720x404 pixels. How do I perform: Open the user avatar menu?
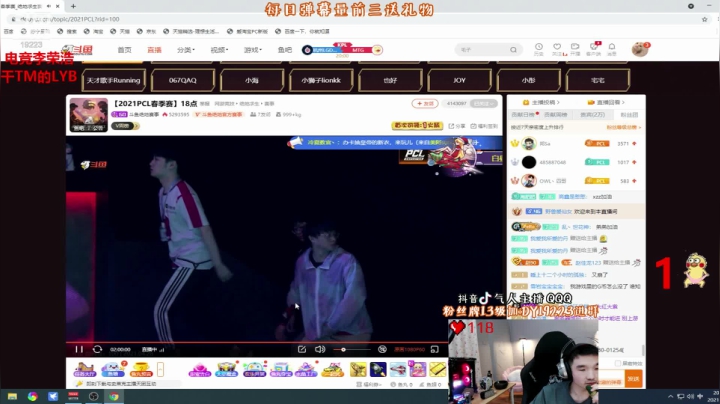coord(640,49)
